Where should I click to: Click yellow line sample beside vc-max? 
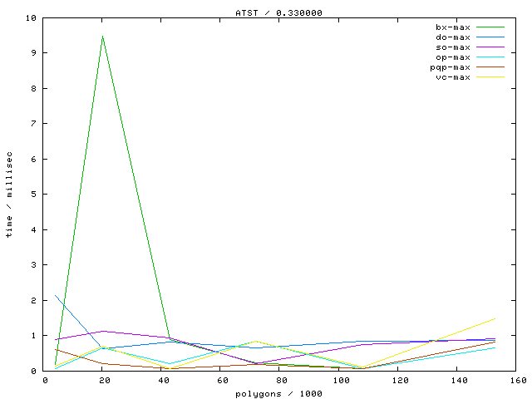click(491, 77)
